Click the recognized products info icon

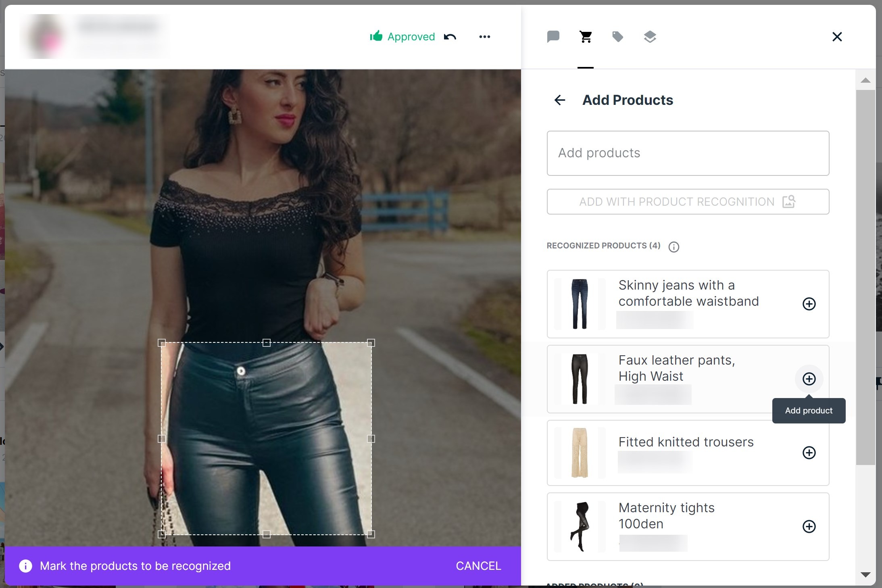673,247
